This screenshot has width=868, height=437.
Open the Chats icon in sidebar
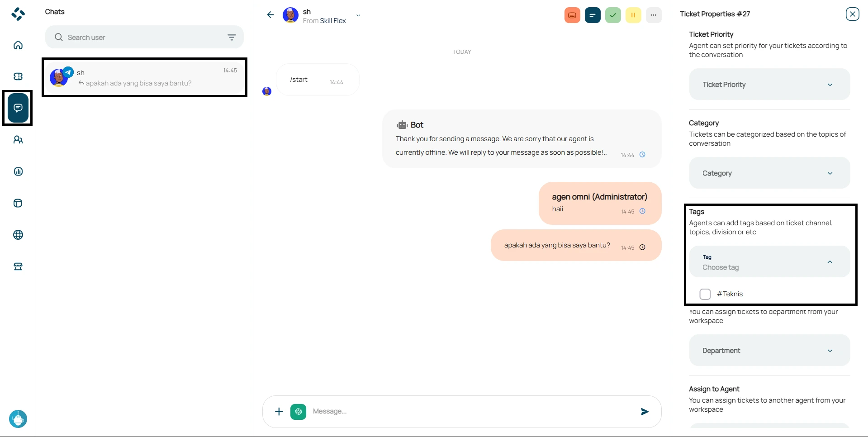[18, 108]
